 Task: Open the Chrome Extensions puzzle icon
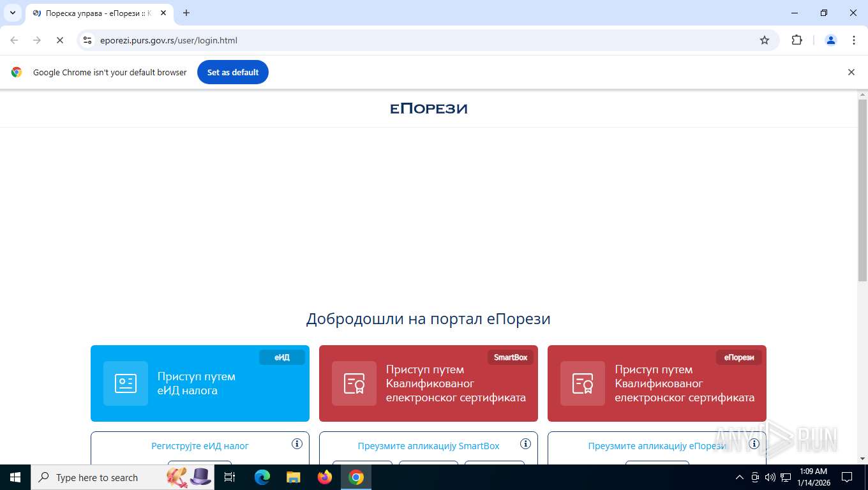pyautogui.click(x=797, y=40)
